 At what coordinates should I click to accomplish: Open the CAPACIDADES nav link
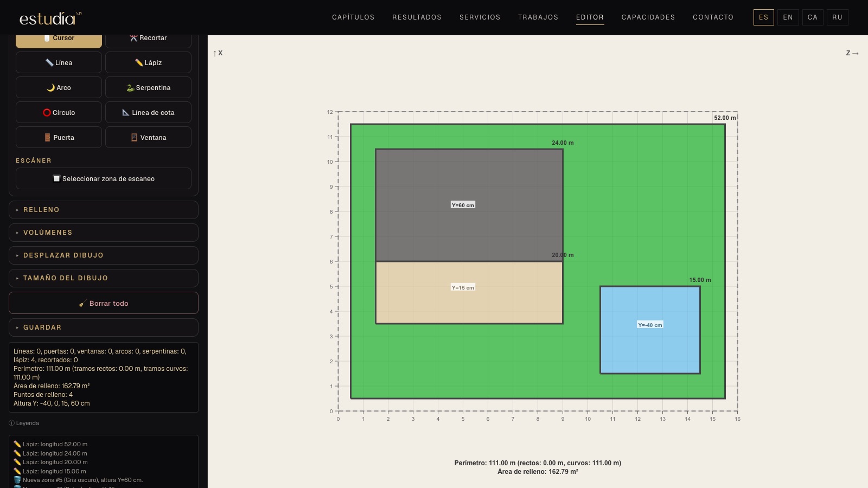[648, 17]
